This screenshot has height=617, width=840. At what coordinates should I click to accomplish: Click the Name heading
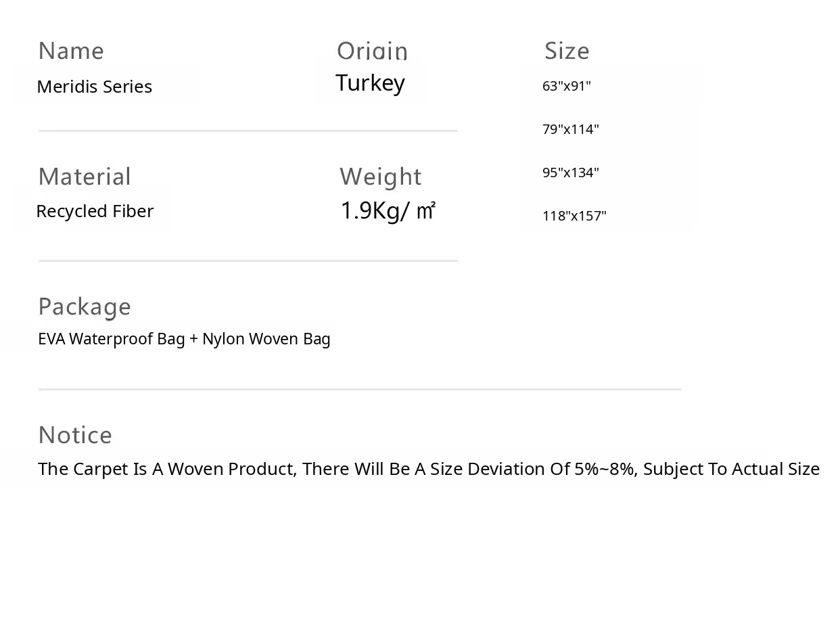click(71, 51)
